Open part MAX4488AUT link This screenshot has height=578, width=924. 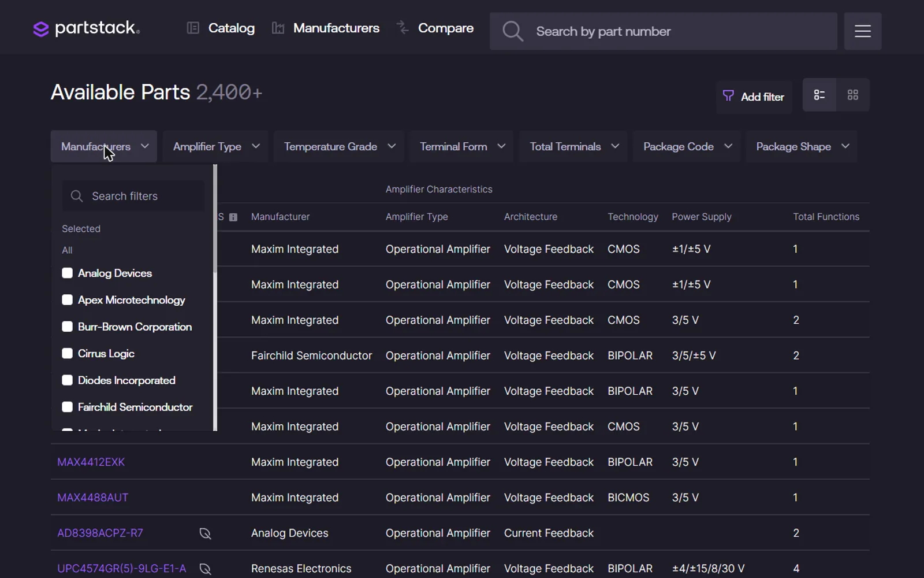tap(92, 498)
